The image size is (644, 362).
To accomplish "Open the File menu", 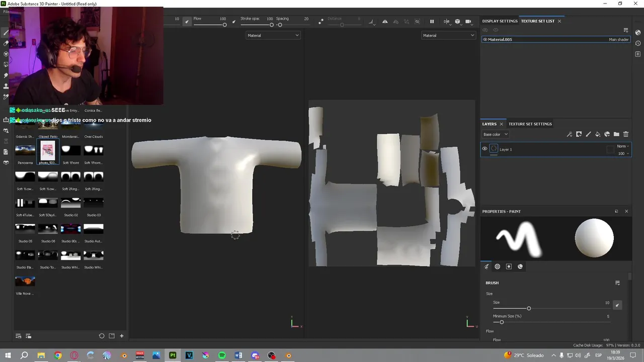I will [6, 11].
